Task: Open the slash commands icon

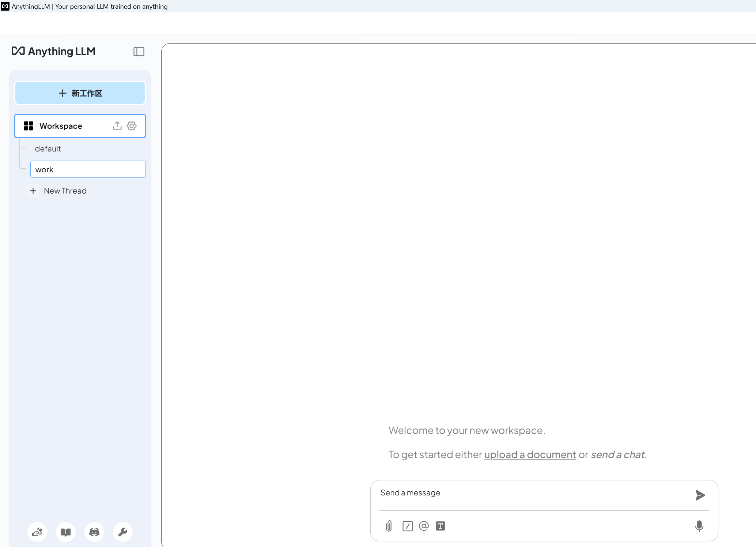Action: coord(408,526)
